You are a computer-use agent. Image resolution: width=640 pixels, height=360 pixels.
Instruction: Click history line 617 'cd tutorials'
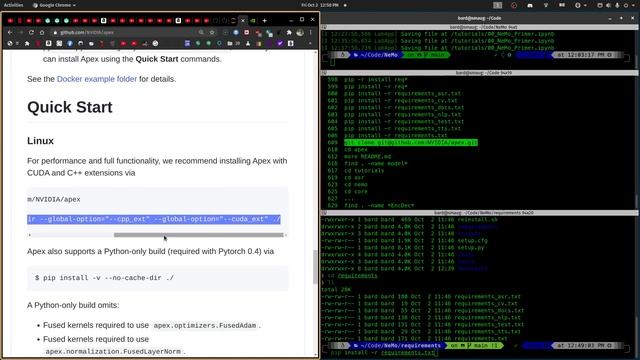point(364,170)
